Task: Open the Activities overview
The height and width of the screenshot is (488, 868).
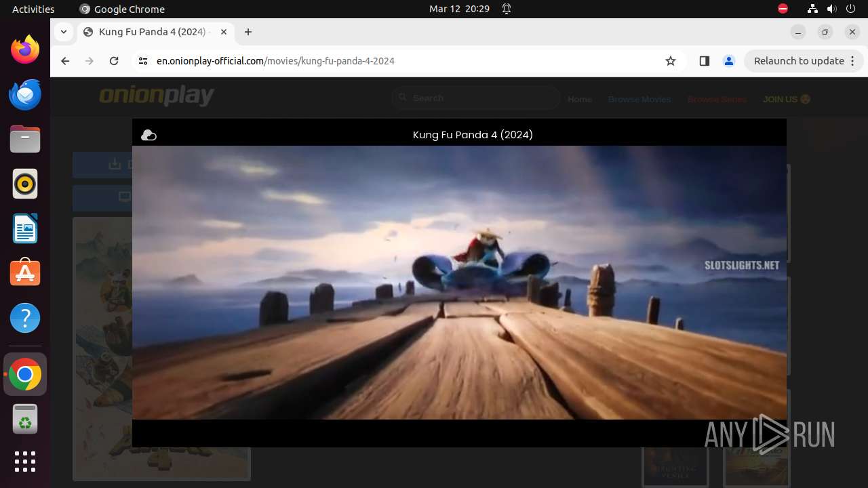Action: tap(33, 9)
